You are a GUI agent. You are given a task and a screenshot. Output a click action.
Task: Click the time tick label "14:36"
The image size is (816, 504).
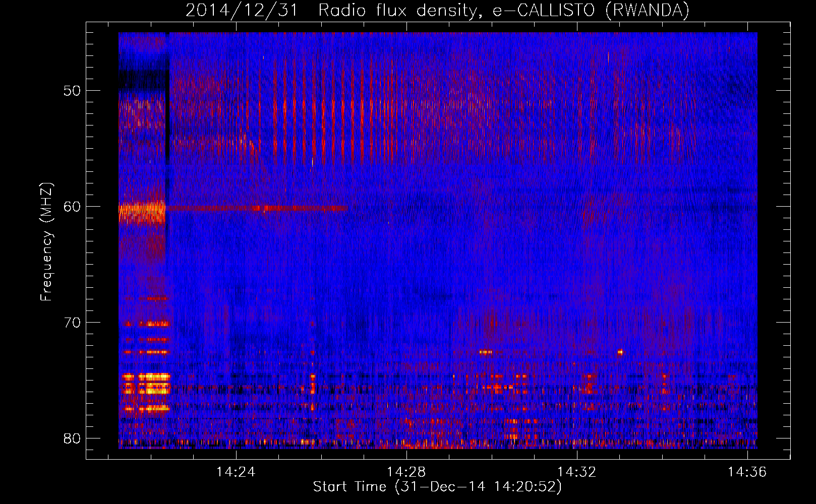(x=747, y=472)
